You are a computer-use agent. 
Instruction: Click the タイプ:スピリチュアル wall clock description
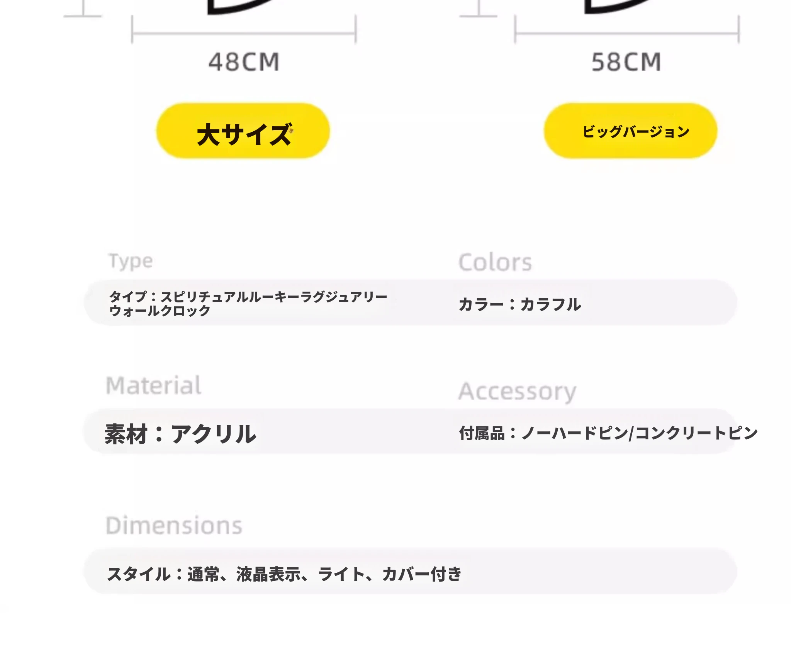coord(248,304)
